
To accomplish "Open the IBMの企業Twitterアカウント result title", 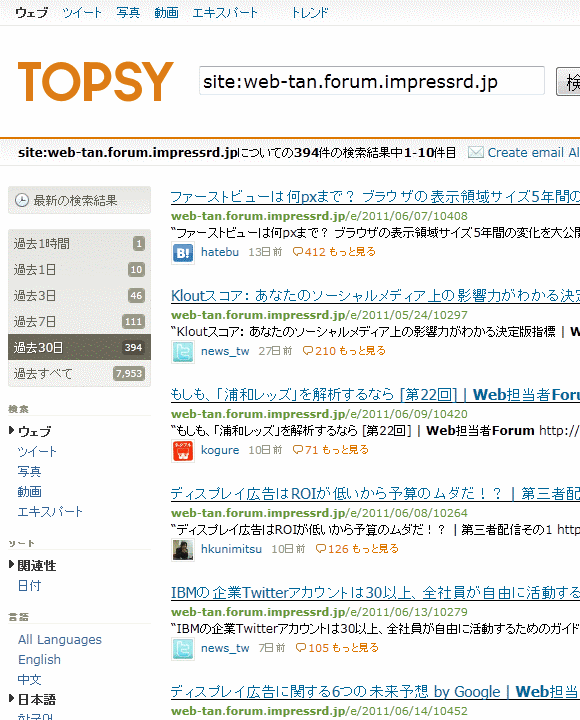I will tap(375, 593).
